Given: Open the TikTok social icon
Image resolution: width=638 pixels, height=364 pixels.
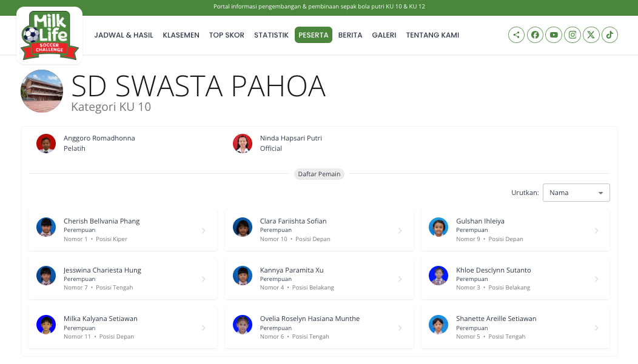Looking at the screenshot, I should tap(609, 35).
